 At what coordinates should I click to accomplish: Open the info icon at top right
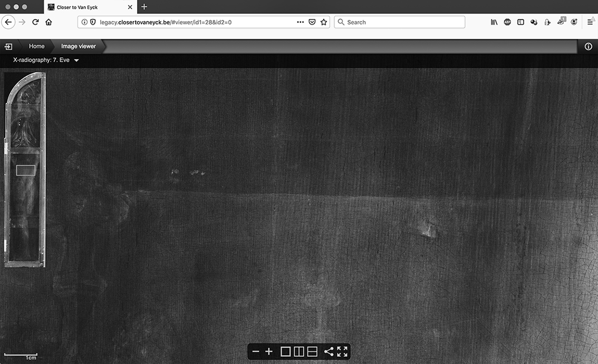point(589,46)
